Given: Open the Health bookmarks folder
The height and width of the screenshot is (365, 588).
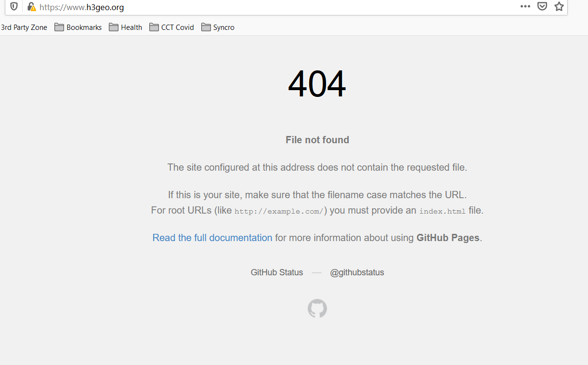Looking at the screenshot, I should [x=126, y=27].
